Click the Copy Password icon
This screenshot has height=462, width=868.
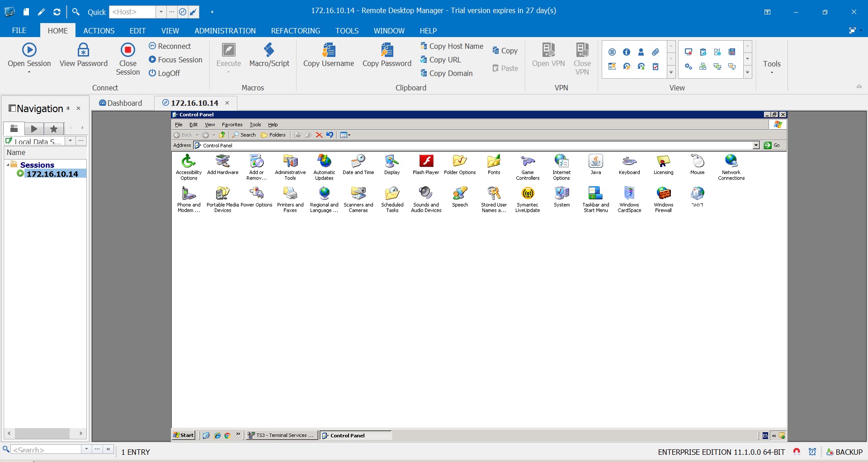(387, 49)
